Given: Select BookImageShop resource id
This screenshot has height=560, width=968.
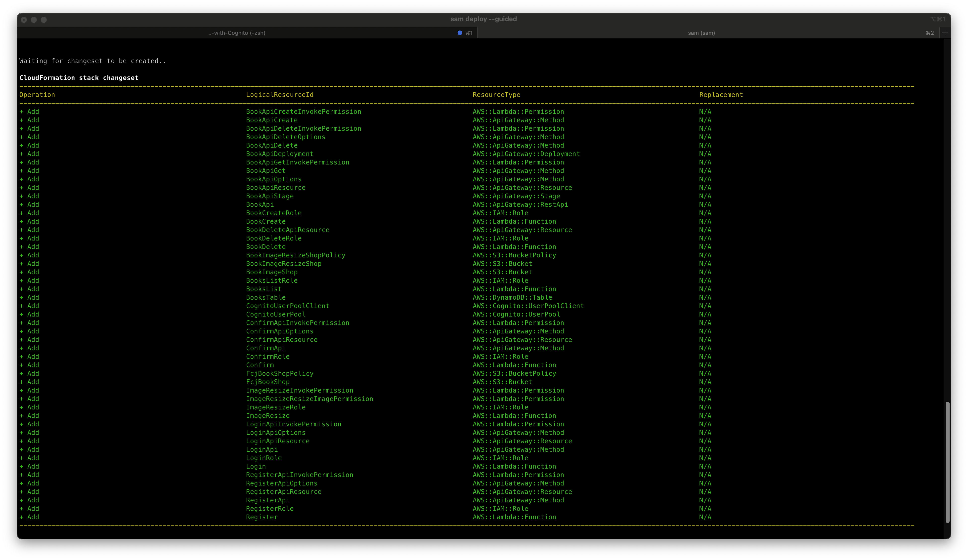Looking at the screenshot, I should [271, 272].
